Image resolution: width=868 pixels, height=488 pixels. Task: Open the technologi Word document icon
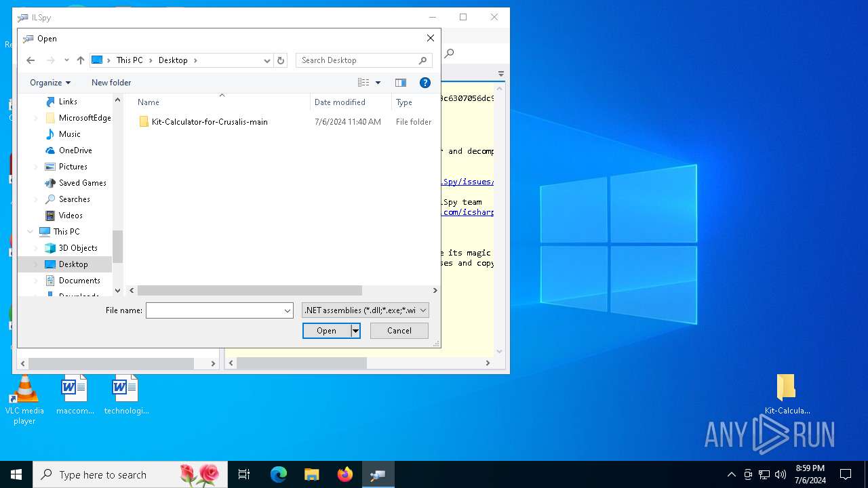(126, 396)
